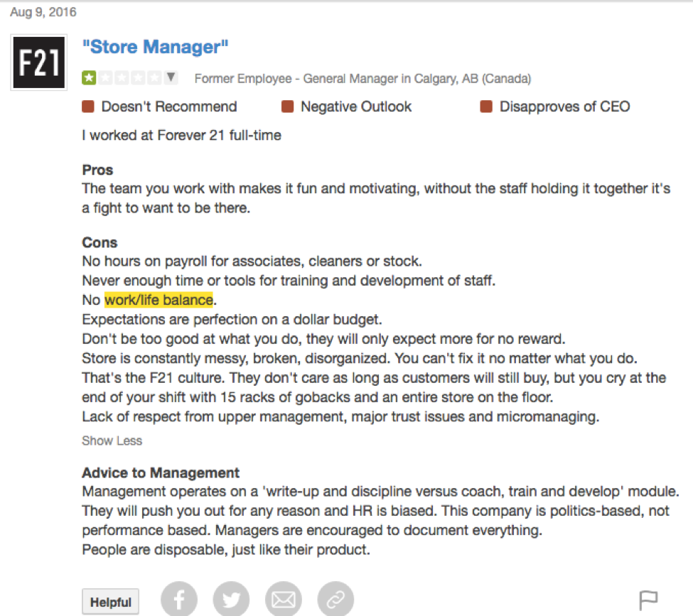Share this review on Twitter
This screenshot has height=616, width=693.
pos(231,599)
